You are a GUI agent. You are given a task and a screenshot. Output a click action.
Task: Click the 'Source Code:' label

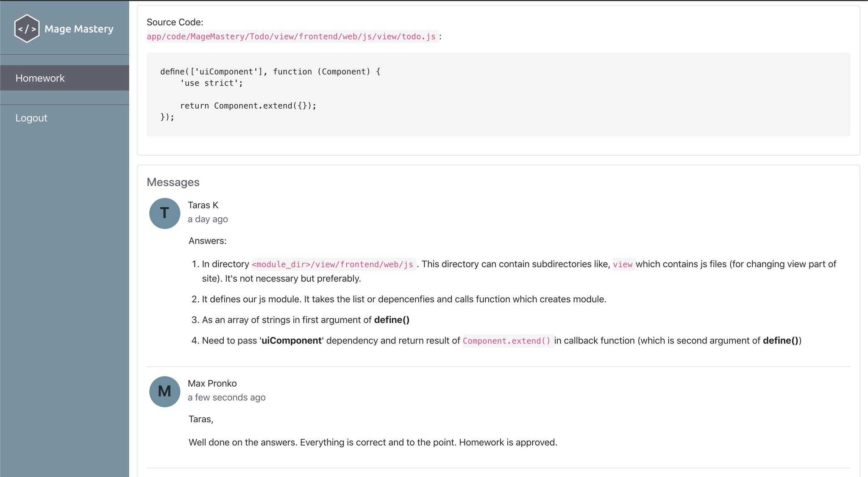(x=175, y=22)
